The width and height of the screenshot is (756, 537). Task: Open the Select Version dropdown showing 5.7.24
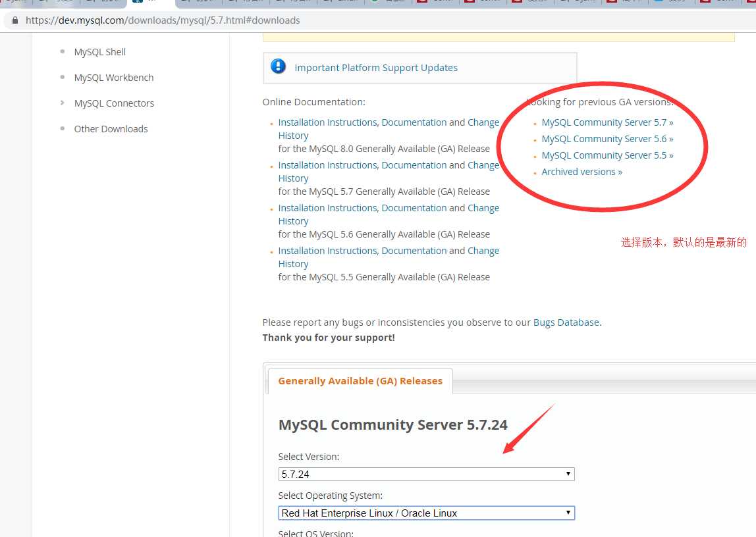(426, 474)
